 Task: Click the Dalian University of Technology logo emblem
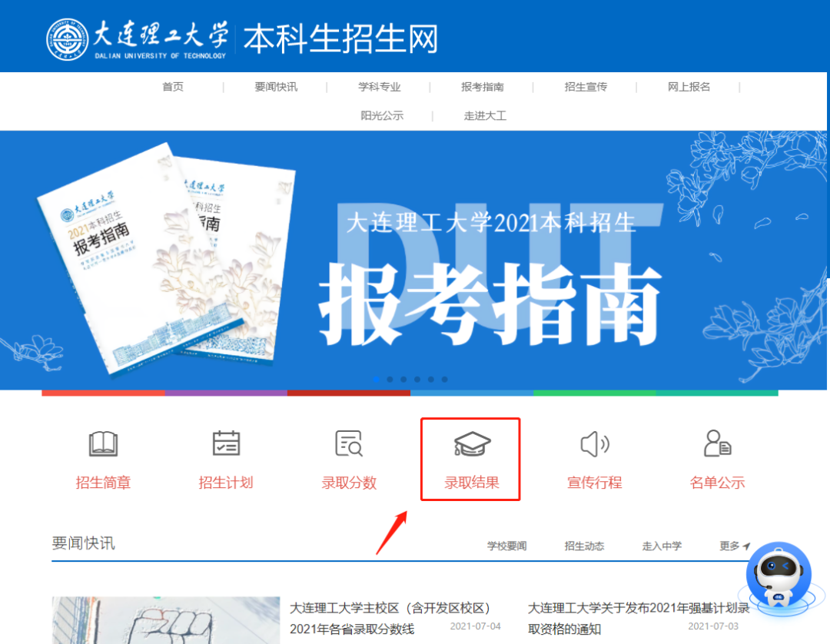[x=67, y=39]
